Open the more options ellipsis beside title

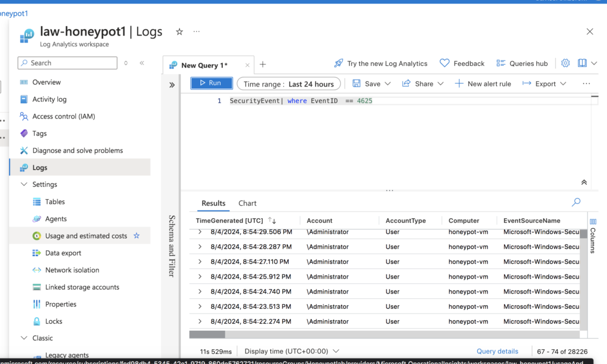[x=197, y=31]
